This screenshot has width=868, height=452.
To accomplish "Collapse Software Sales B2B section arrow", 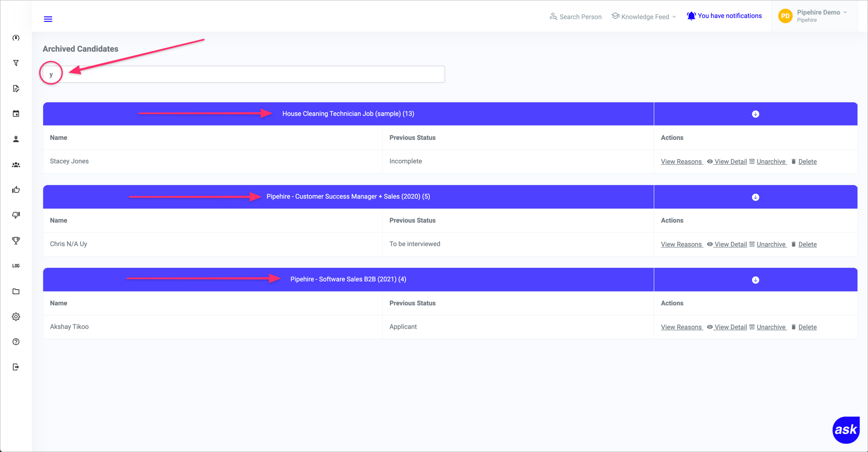I will point(756,280).
